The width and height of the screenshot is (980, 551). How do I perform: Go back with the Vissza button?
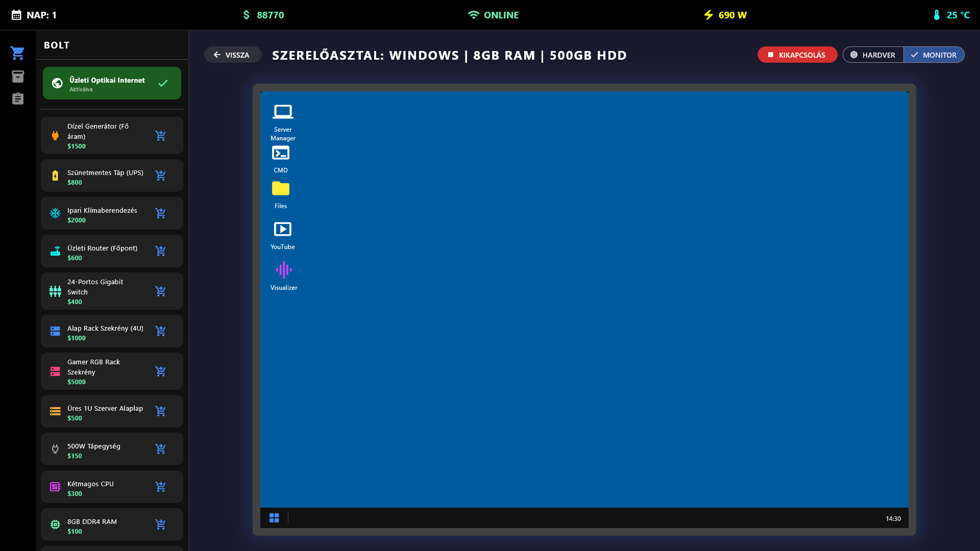[x=232, y=55]
